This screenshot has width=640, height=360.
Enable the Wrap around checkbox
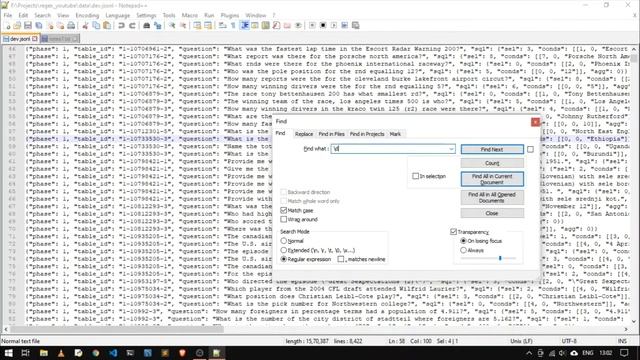[284, 219]
